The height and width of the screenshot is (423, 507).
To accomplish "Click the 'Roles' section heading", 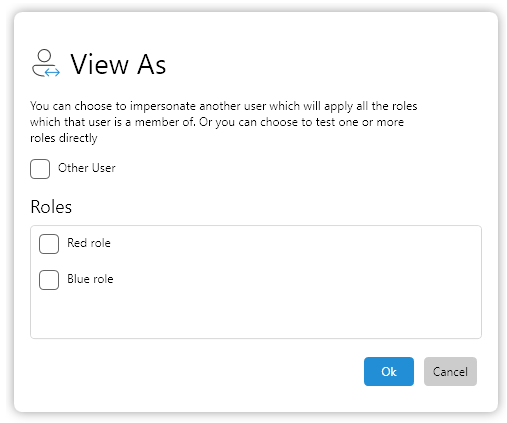I will (51, 207).
